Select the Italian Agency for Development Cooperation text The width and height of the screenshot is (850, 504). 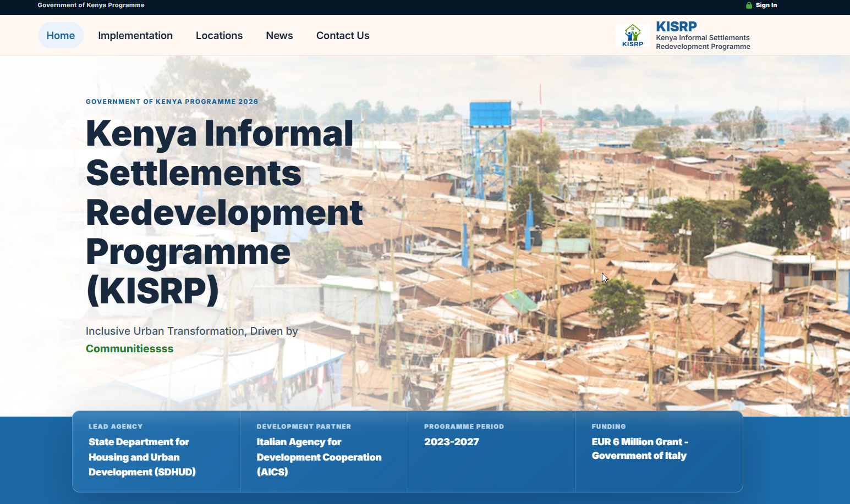point(319,457)
